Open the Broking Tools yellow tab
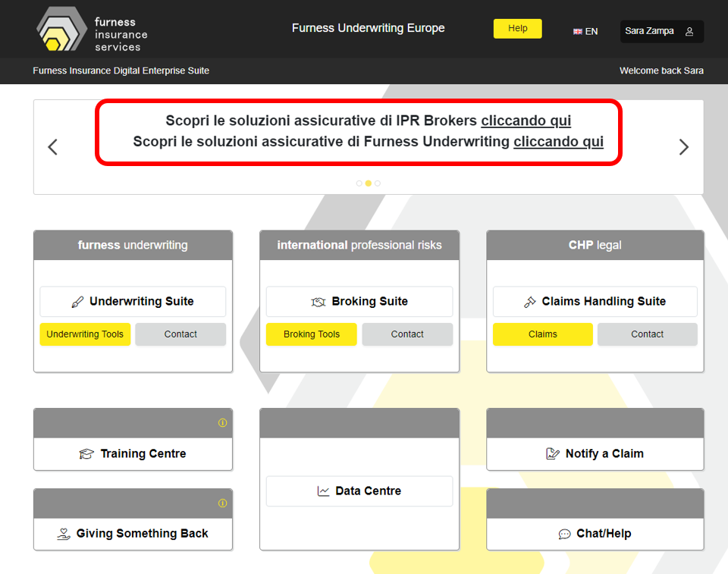Screen dimensions: 728x574 click(x=312, y=334)
